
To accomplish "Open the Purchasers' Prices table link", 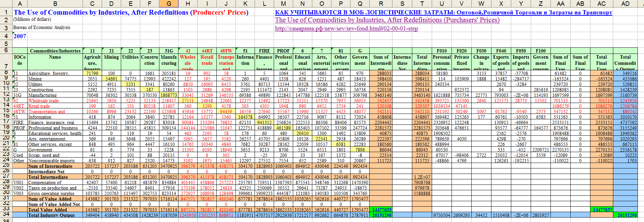I will (387, 20).
